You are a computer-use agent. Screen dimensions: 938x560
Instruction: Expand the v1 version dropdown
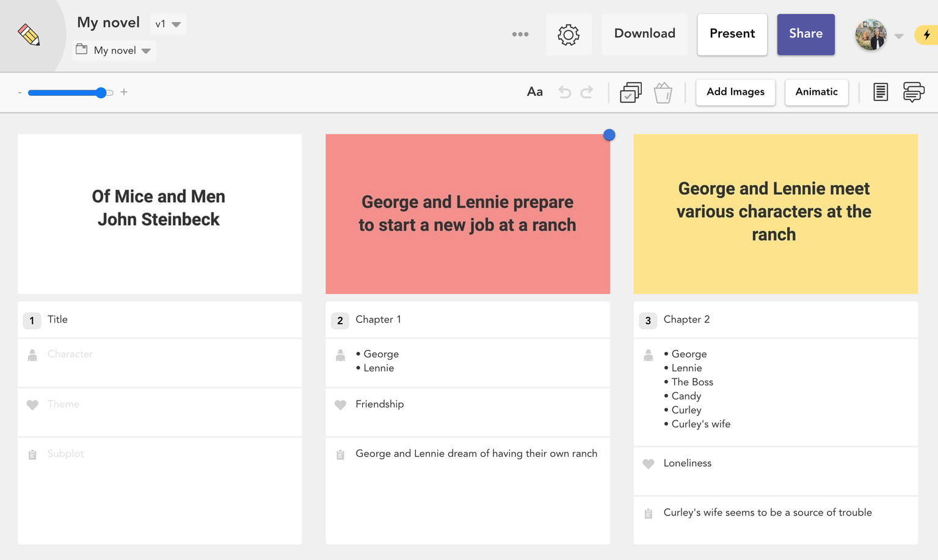[168, 24]
